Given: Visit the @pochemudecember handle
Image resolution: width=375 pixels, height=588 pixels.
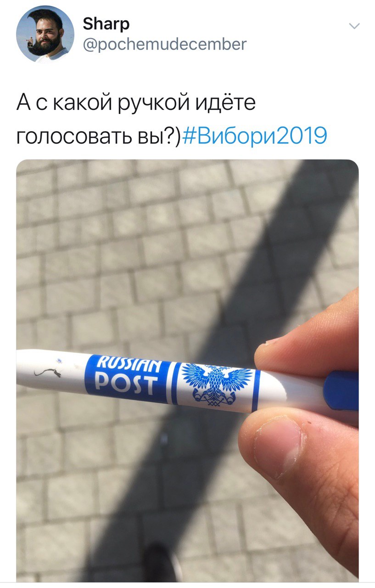Looking at the screenshot, I should (164, 44).
